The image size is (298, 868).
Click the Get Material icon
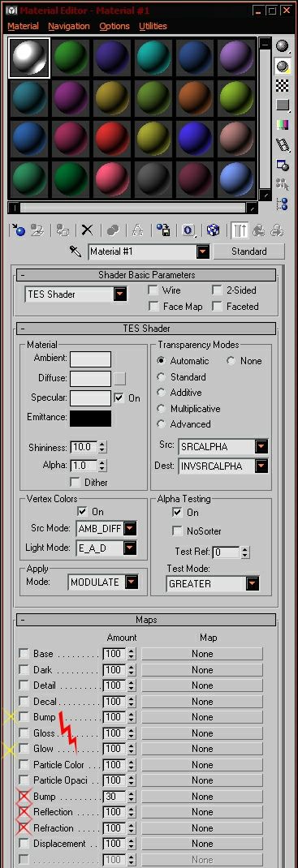tap(19, 230)
